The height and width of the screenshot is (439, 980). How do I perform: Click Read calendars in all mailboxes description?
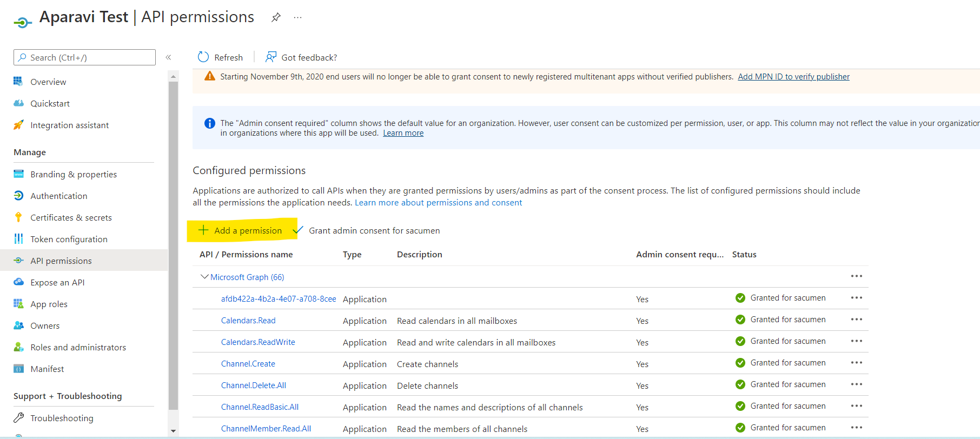[x=457, y=321]
